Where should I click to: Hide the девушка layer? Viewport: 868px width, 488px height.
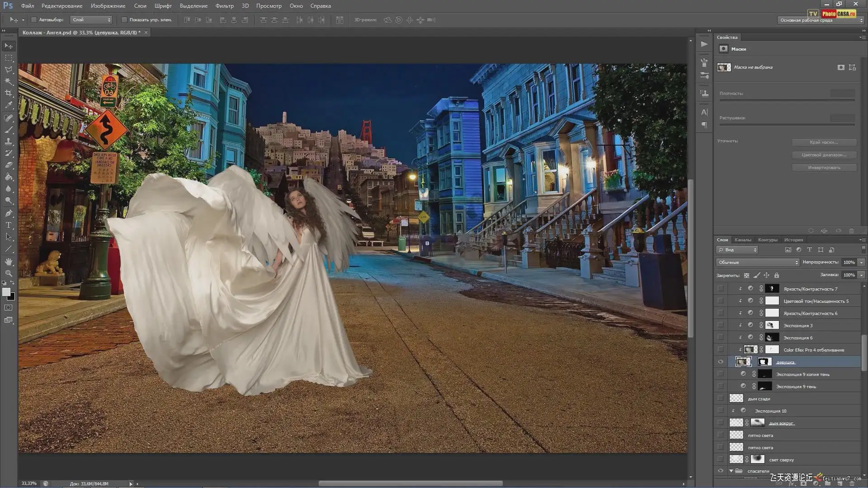pyautogui.click(x=721, y=362)
